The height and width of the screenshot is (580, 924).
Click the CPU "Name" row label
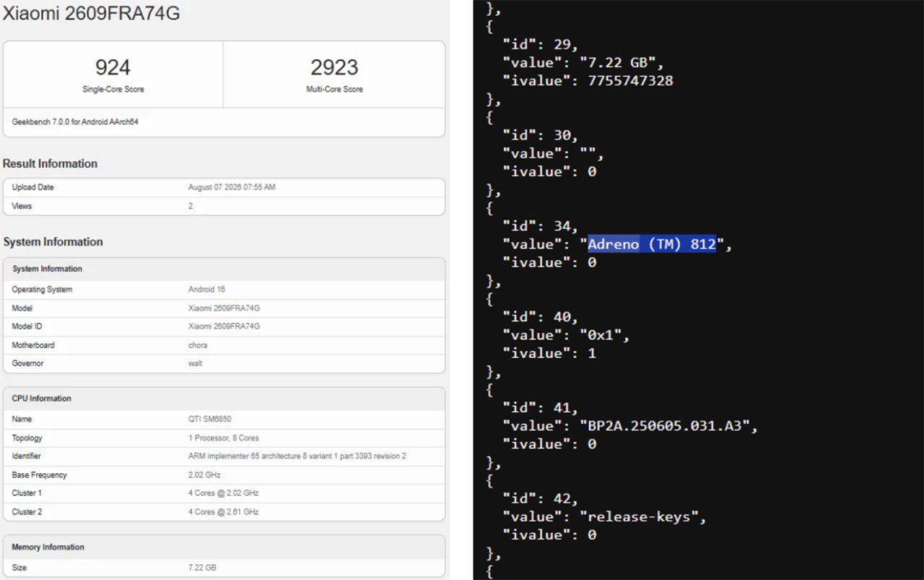coord(22,419)
